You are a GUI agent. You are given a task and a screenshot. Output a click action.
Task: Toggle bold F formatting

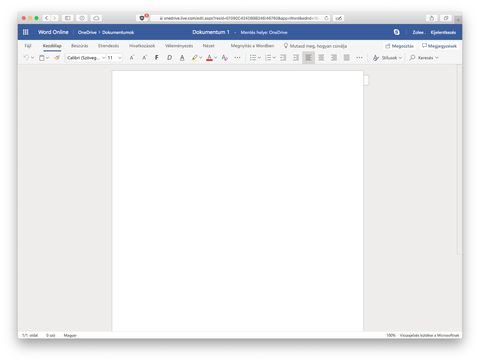[x=157, y=58]
